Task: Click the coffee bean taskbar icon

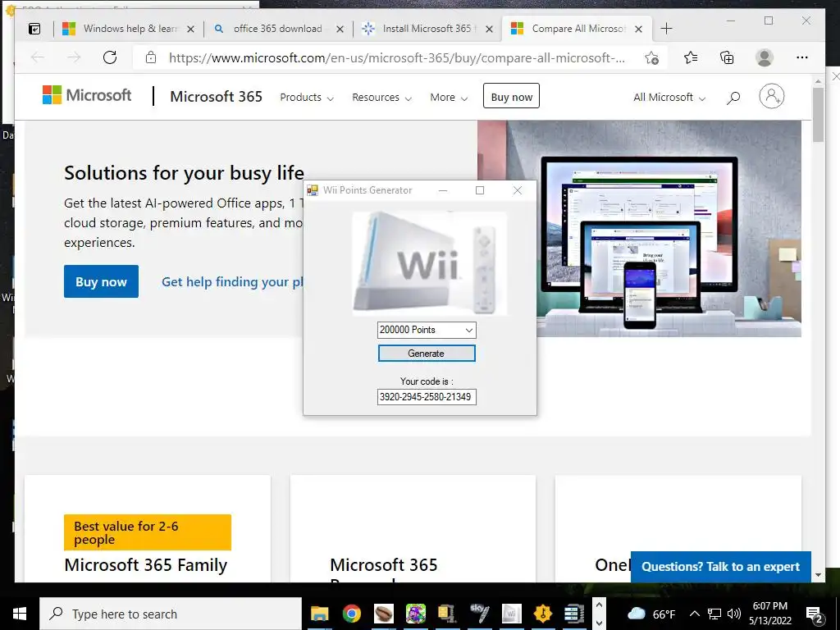Action: 384,614
